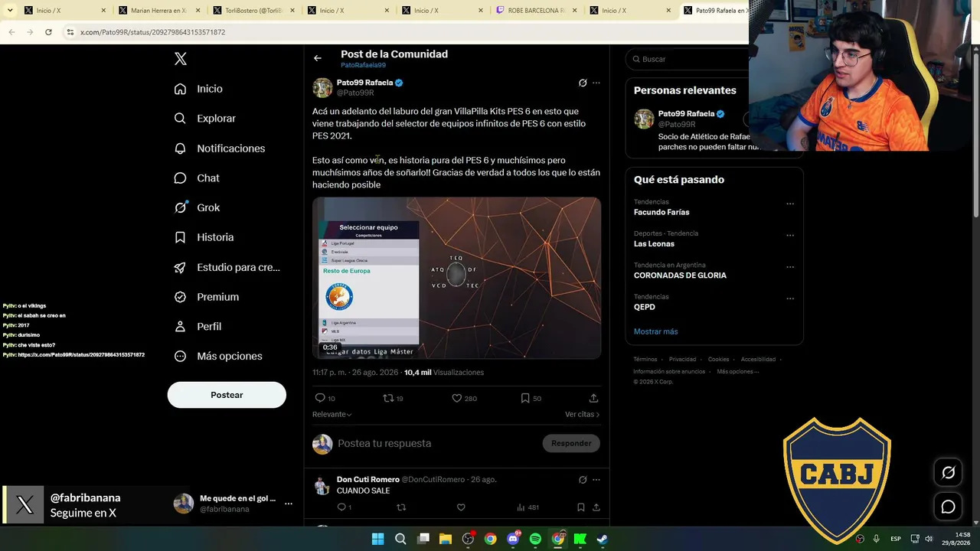Viewport: 980px width, 551px height.
Task: Repost Don Cuti Romero's comment
Action: click(401, 507)
